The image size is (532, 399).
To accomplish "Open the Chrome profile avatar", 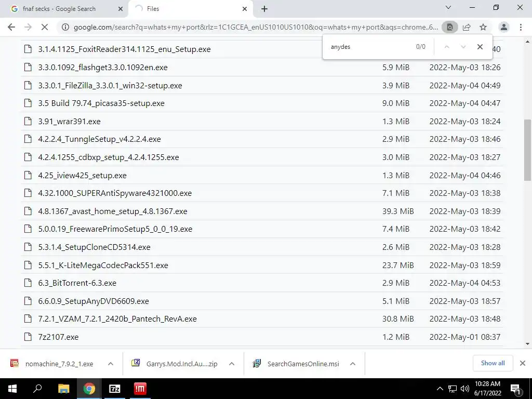I will 504,27.
